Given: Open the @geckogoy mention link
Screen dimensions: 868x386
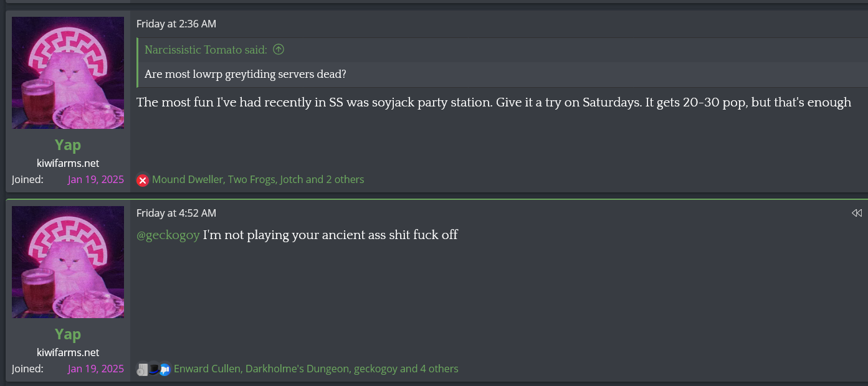Looking at the screenshot, I should tap(168, 235).
